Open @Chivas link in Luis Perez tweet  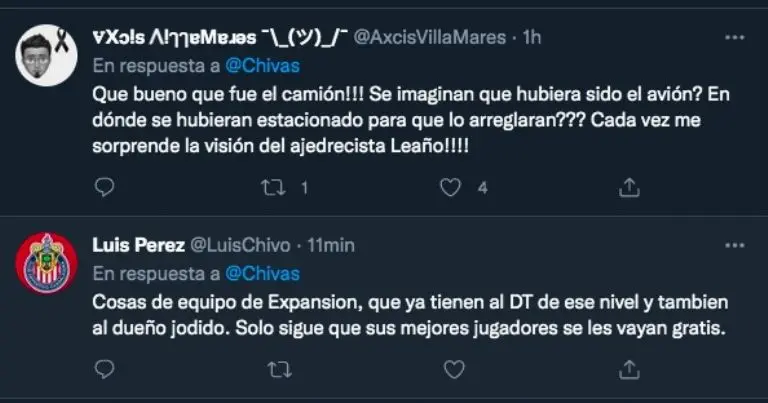[263, 274]
